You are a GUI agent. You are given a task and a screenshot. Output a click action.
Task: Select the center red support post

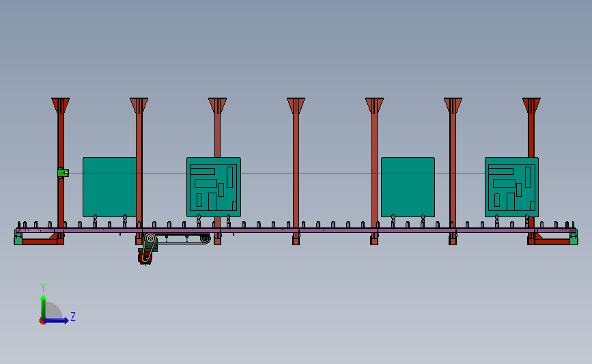pyautogui.click(x=296, y=171)
